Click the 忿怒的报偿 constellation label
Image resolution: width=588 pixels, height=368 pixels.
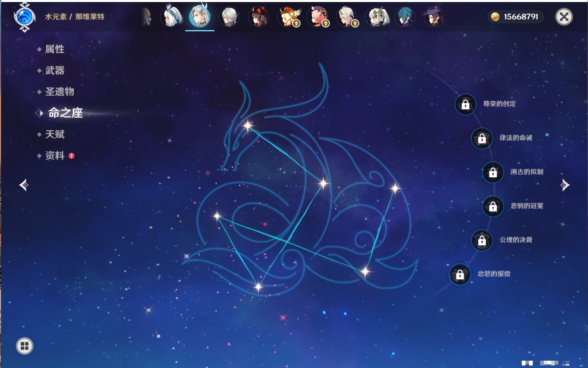point(494,274)
